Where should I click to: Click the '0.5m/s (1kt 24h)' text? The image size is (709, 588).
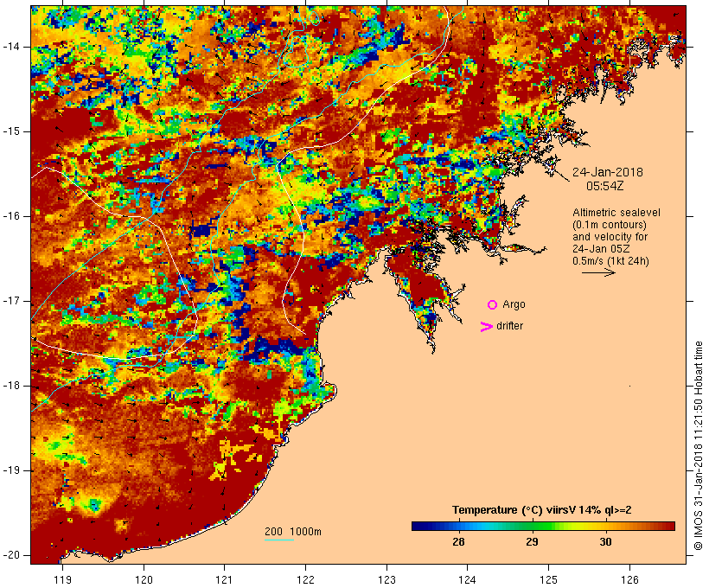(x=610, y=261)
